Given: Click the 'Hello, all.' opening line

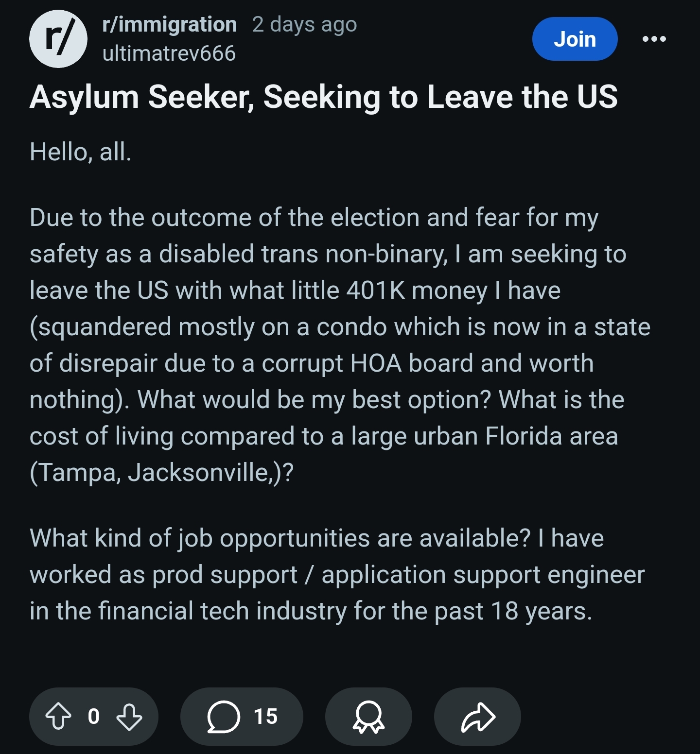Looking at the screenshot, I should pos(81,152).
